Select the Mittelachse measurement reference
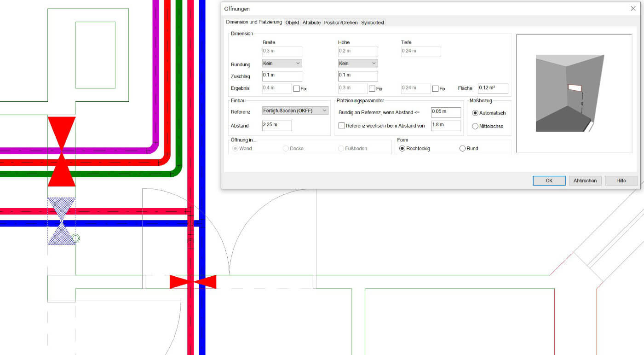 pyautogui.click(x=475, y=126)
